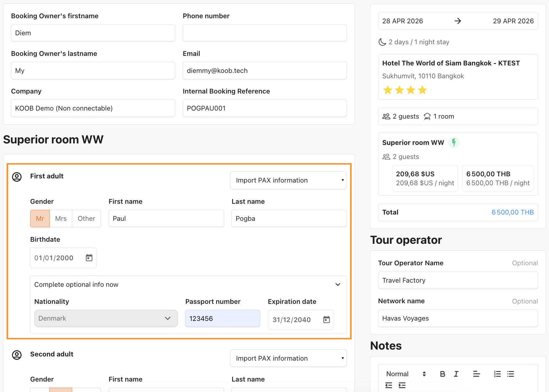Increase indent in Notes editor
The image size is (549, 392).
tap(402, 385)
